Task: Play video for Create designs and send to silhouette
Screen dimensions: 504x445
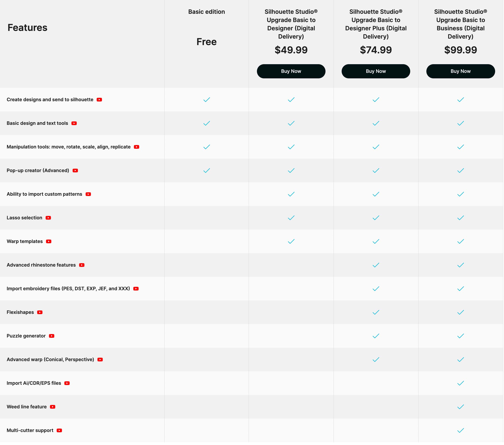Action: click(x=99, y=100)
